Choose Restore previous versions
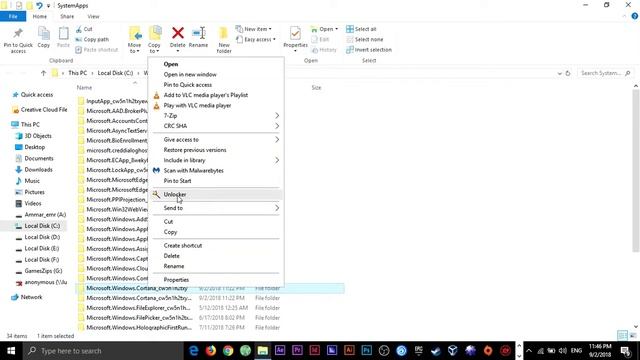 click(217, 150)
